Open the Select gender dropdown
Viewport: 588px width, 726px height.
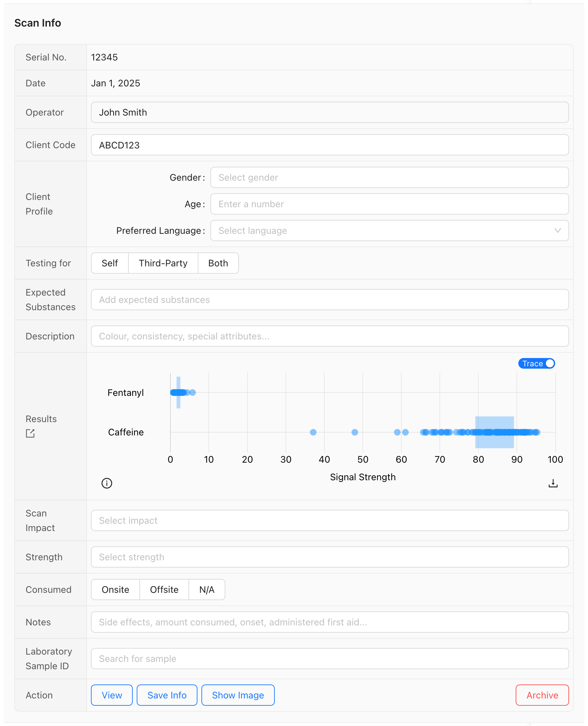click(x=389, y=177)
